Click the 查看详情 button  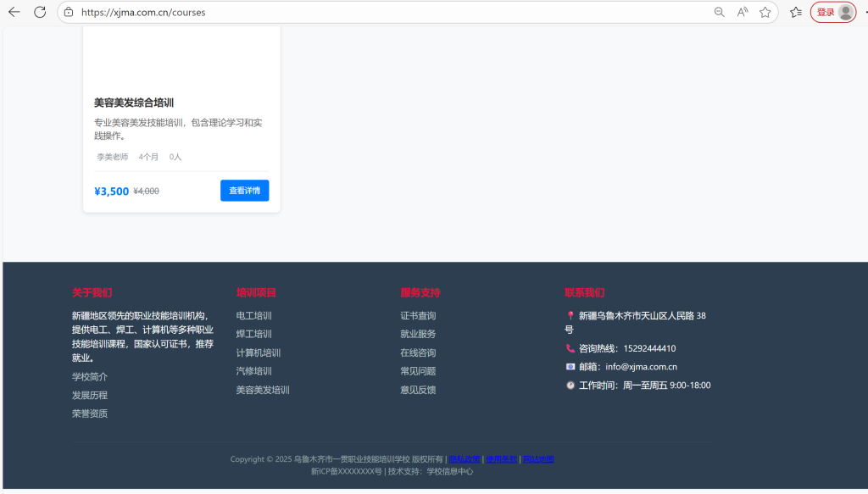tap(244, 191)
